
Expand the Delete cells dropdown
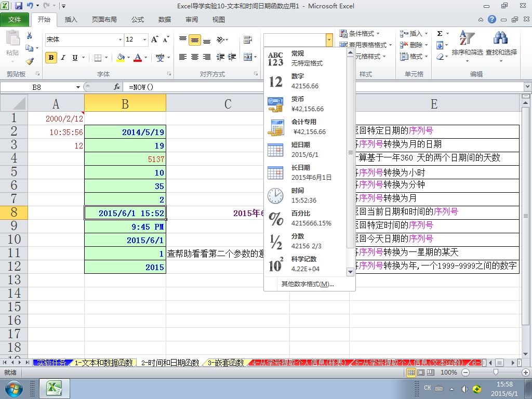click(426, 45)
